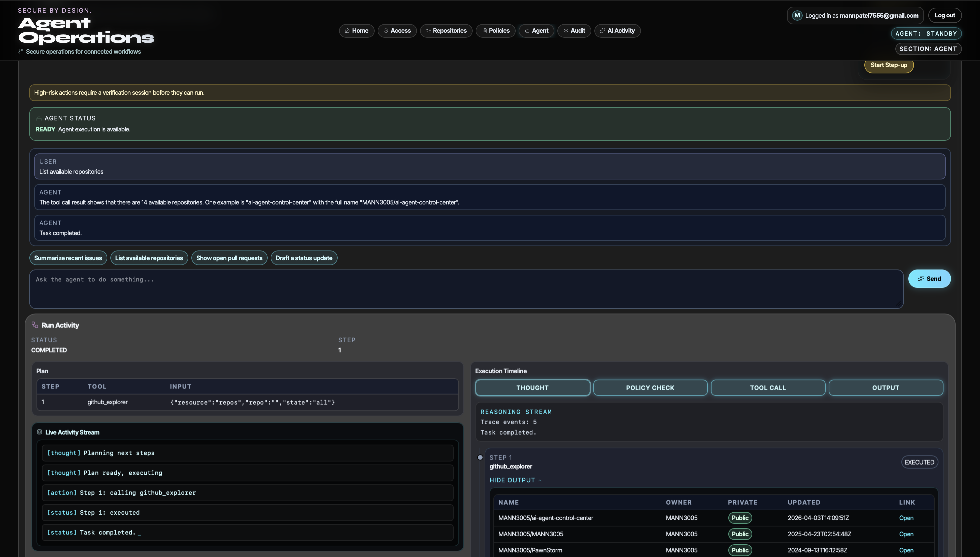Viewport: 980px width, 557px height.
Task: Click the Run Activity panel icon
Action: click(35, 325)
